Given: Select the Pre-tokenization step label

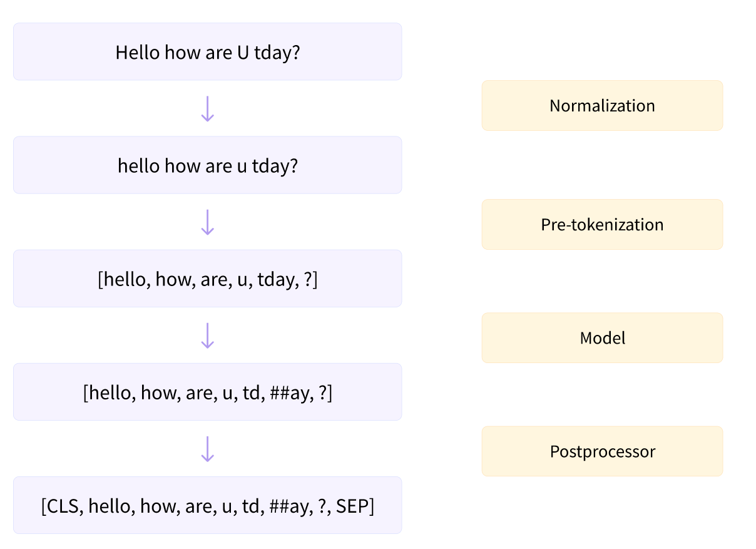Looking at the screenshot, I should coord(602,225).
